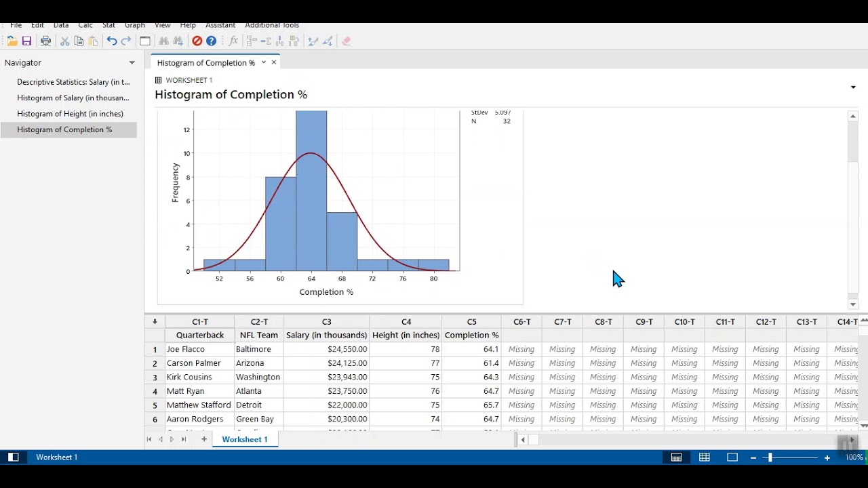Click the second worksheet layout icon after fx

pos(266,41)
